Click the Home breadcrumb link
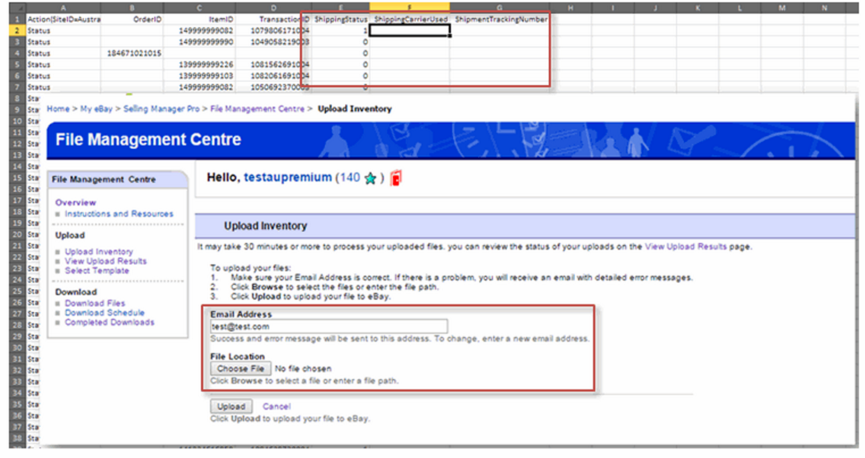Screen dimensions: 865x458 (x=58, y=109)
